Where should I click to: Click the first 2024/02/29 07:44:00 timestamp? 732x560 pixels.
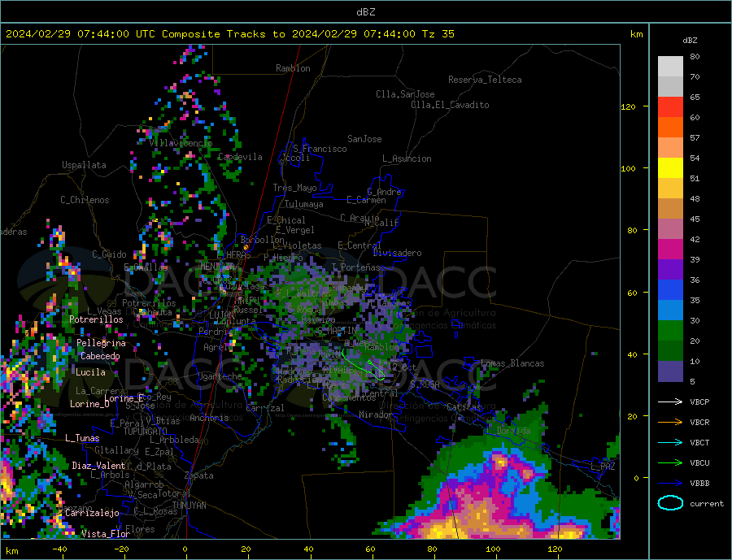[x=68, y=34]
